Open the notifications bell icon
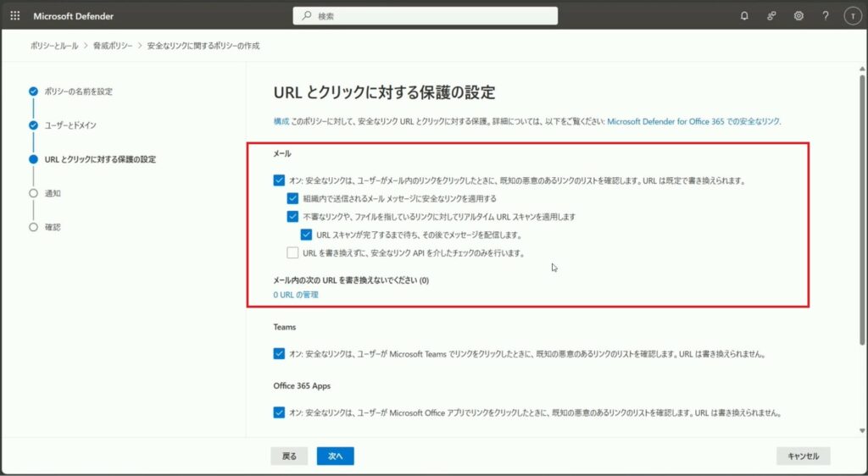868x476 pixels. [744, 16]
